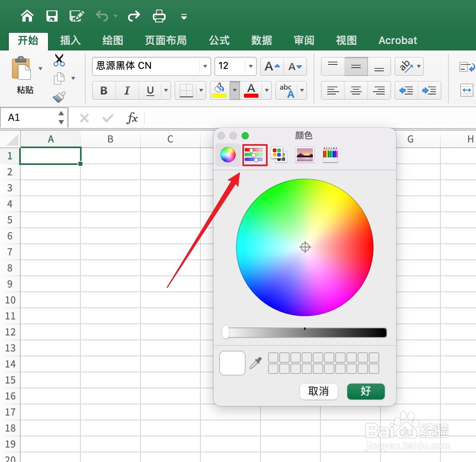Screen dimensions: 476x462
Task: Apply borders using border icon
Action: point(186,90)
